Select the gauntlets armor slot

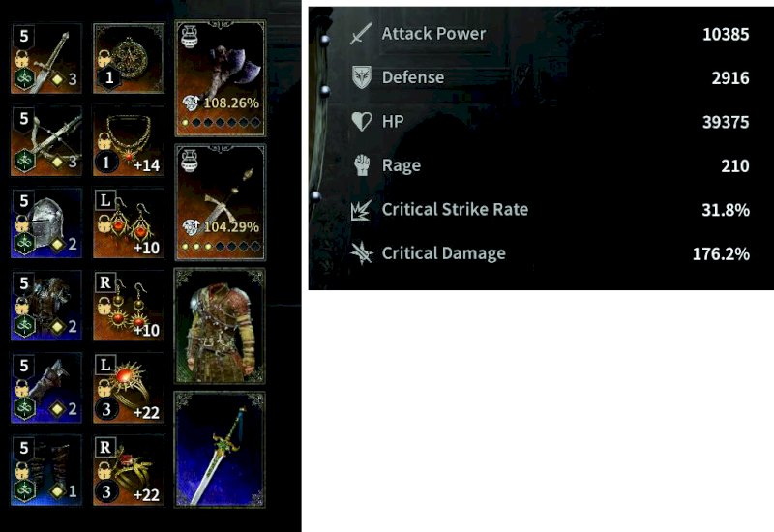(46, 388)
